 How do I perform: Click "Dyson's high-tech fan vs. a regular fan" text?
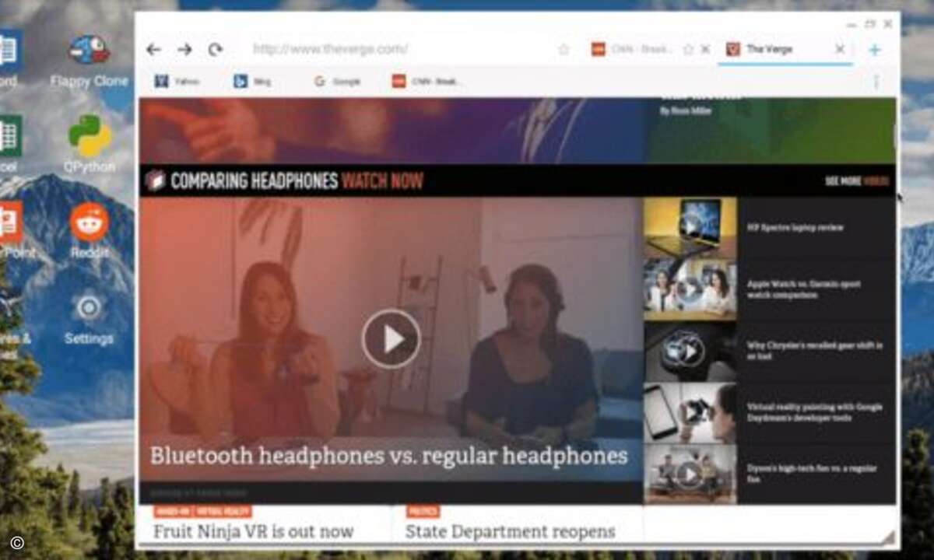pyautogui.click(x=812, y=474)
